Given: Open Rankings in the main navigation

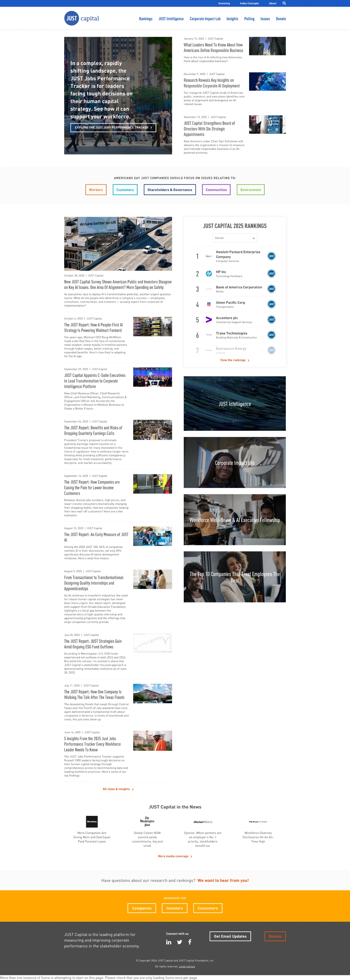Looking at the screenshot, I should click(145, 19).
